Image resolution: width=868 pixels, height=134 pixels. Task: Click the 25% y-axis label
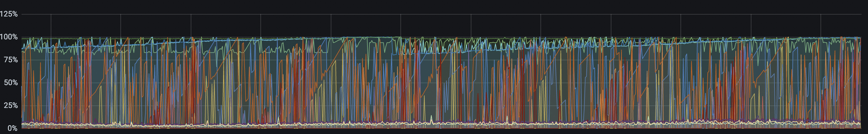coord(11,106)
